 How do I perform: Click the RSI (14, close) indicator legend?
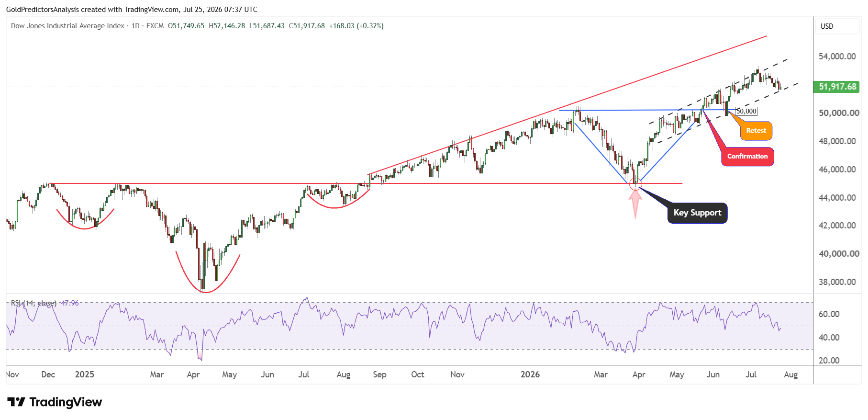33,303
